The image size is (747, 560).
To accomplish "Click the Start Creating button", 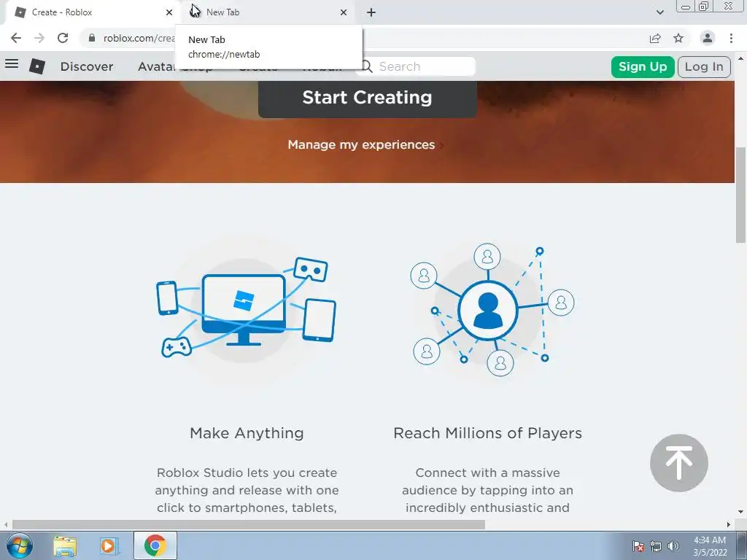I will click(368, 98).
